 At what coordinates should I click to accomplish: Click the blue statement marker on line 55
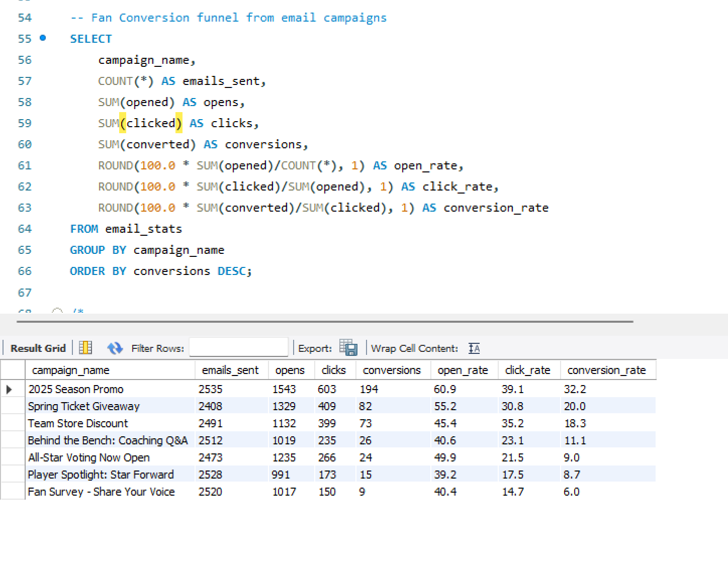pyautogui.click(x=43, y=38)
